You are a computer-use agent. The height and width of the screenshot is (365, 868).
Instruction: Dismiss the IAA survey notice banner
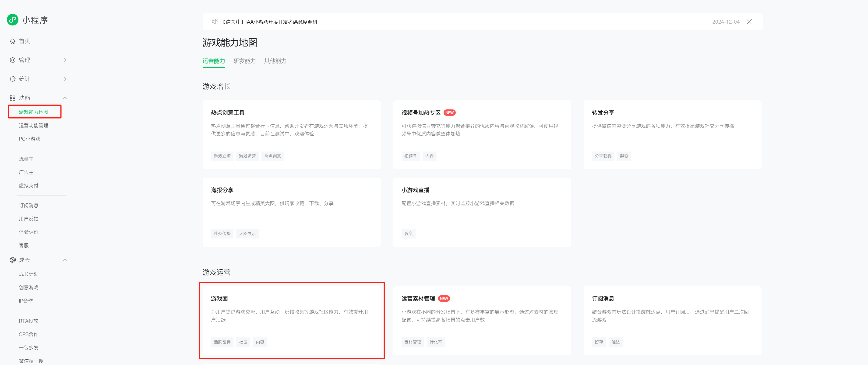749,22
